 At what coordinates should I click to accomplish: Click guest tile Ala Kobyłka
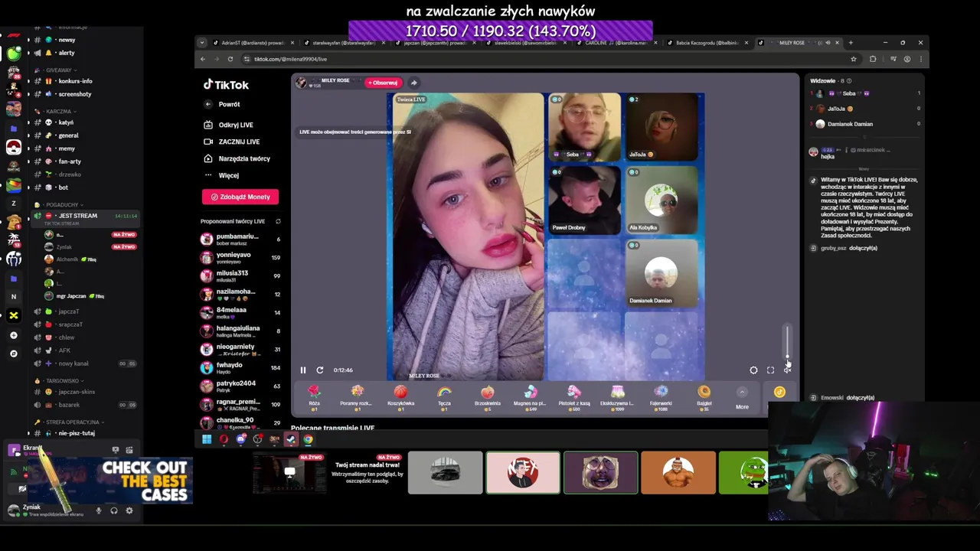(x=661, y=201)
